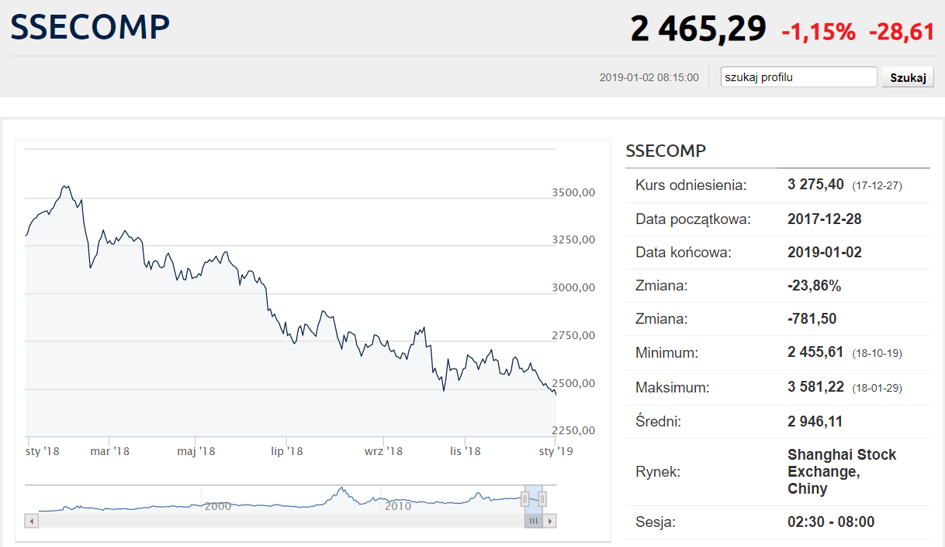Click the left range handle in navigator
Screen dimensions: 945x547
pyautogui.click(x=524, y=498)
